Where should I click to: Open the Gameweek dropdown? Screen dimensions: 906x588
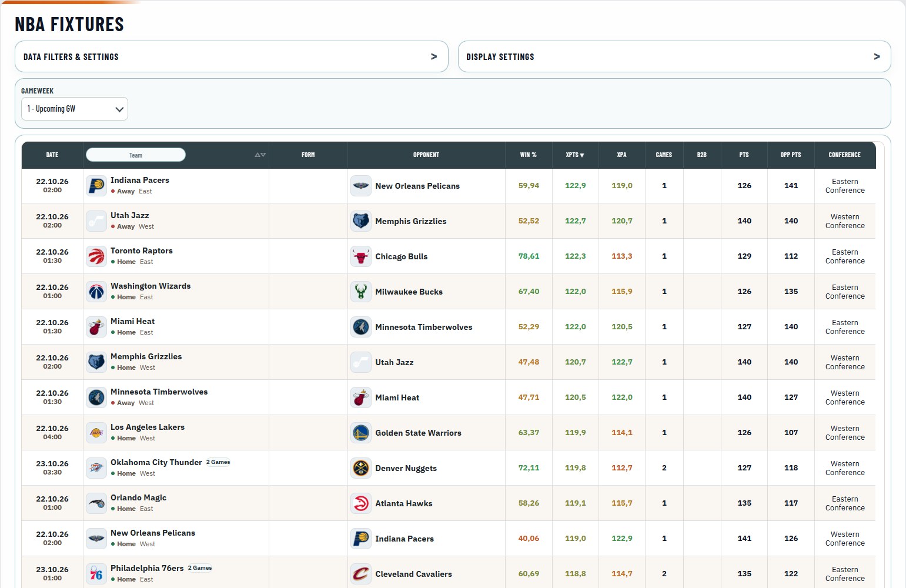coord(75,109)
